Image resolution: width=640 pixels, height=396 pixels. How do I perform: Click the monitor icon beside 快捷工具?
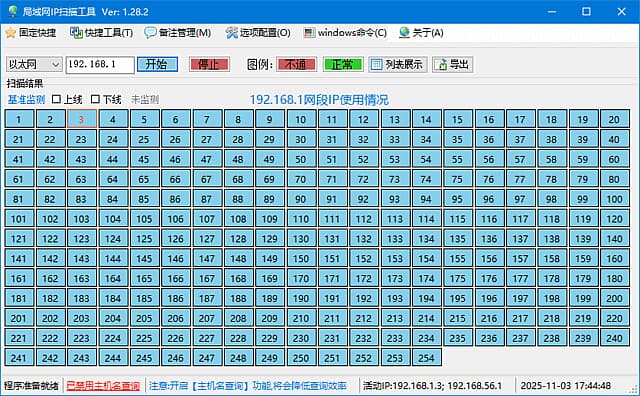(x=76, y=33)
